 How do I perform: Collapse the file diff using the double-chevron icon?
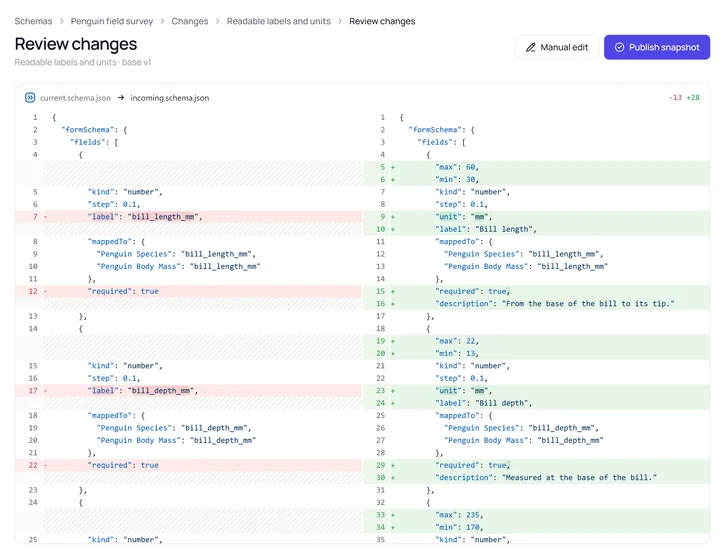30,97
